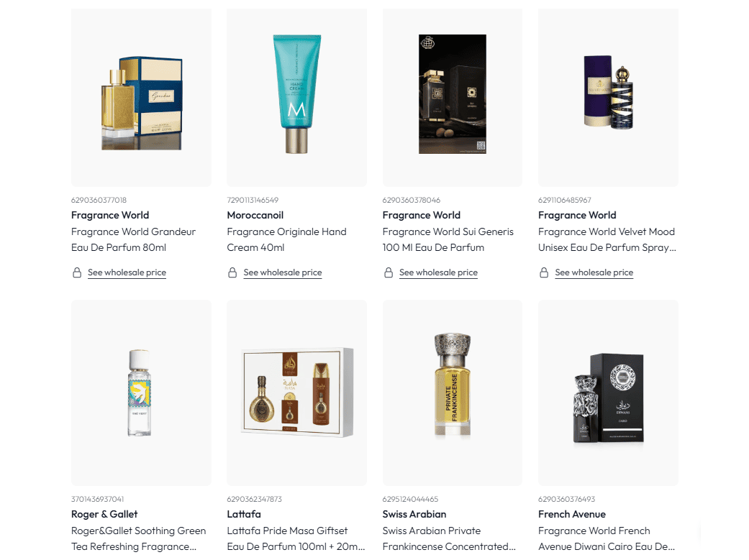This screenshot has height=560, width=749.
Task: Click lock icon under Sui Generis perfume
Action: (389, 272)
